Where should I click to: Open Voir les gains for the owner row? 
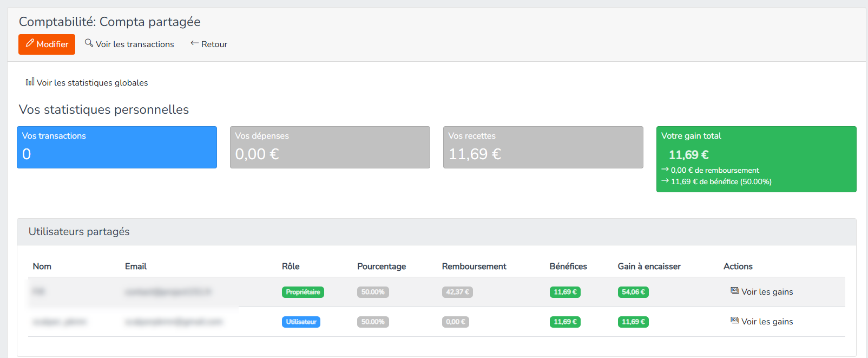coord(767,292)
